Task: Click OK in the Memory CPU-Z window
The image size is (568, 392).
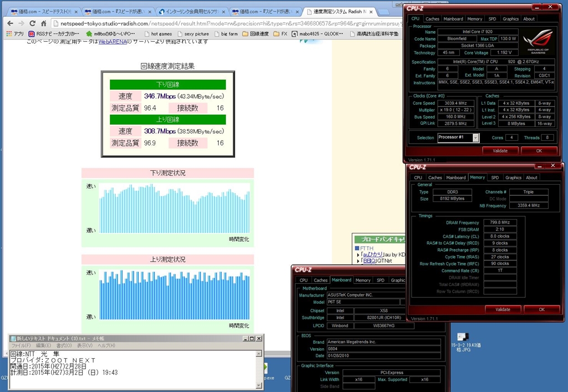Action: (x=541, y=309)
